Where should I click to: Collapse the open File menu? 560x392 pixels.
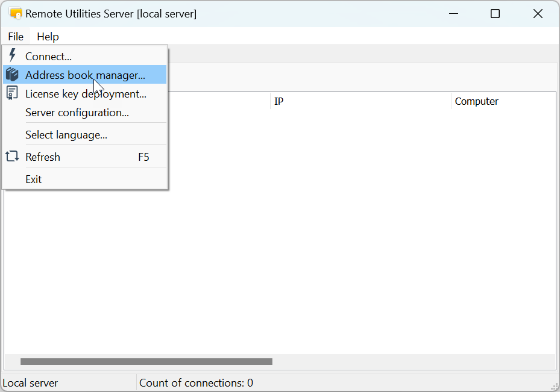click(16, 37)
